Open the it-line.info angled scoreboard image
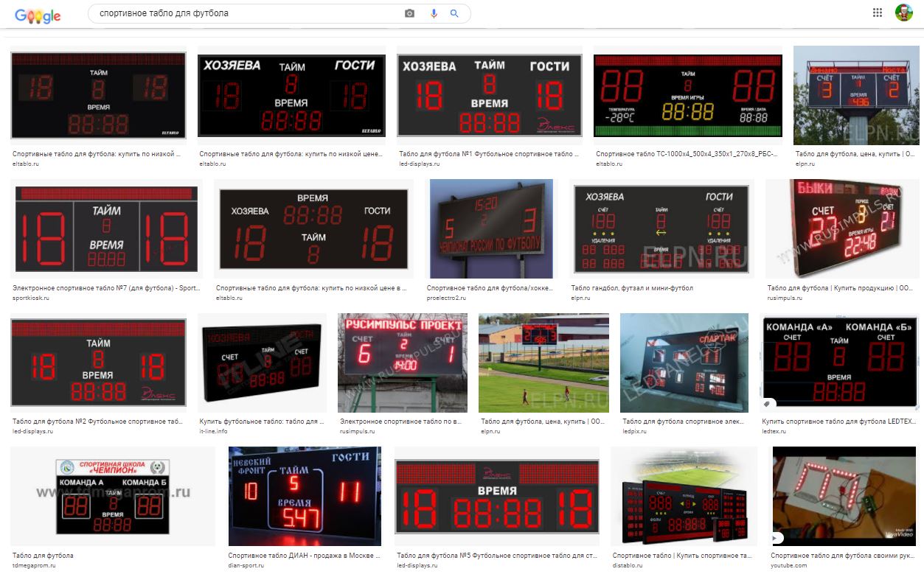Screen dimensions: 924x577 click(262, 363)
